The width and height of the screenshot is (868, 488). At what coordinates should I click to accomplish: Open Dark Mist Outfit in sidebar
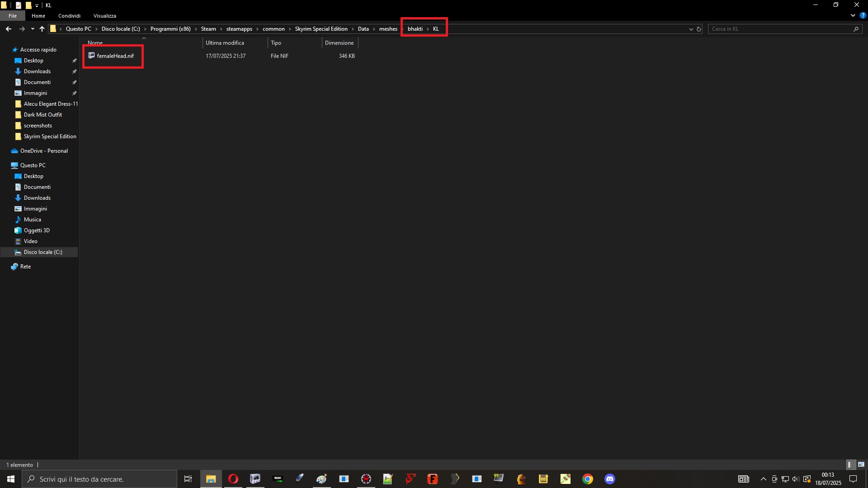(x=42, y=115)
